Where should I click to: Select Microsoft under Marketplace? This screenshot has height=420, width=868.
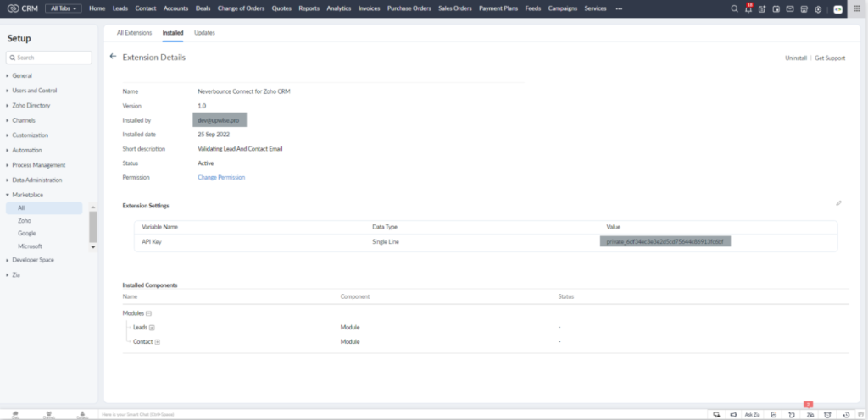click(30, 246)
